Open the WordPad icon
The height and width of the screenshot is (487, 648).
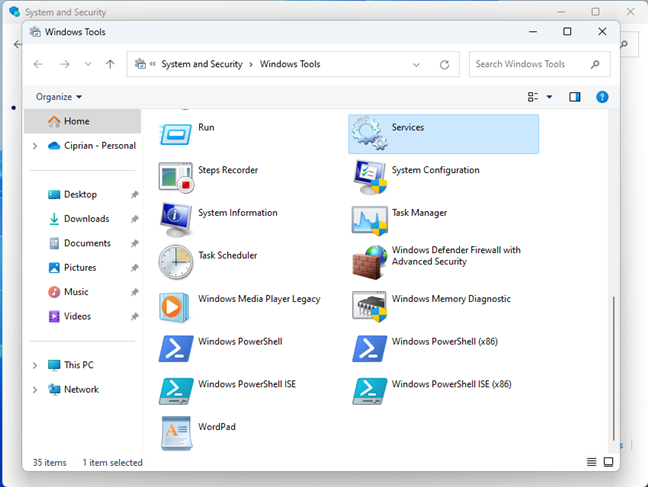[176, 433]
